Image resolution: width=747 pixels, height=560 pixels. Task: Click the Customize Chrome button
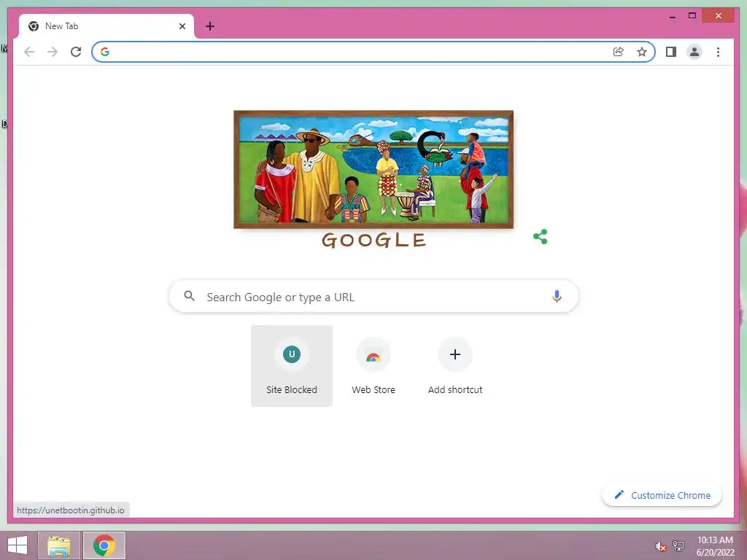click(662, 495)
